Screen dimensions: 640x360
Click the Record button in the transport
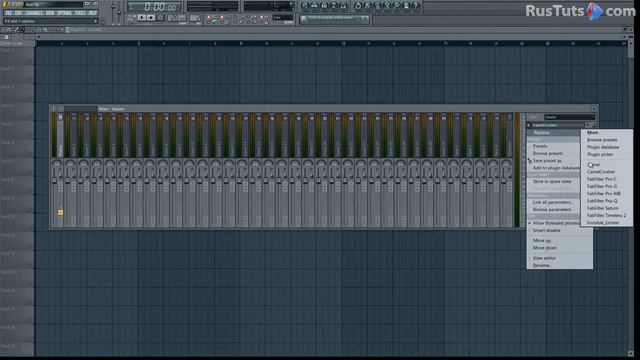[x=161, y=18]
